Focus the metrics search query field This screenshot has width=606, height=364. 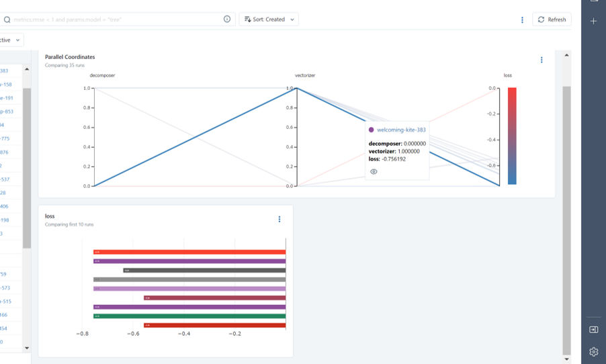pos(116,19)
